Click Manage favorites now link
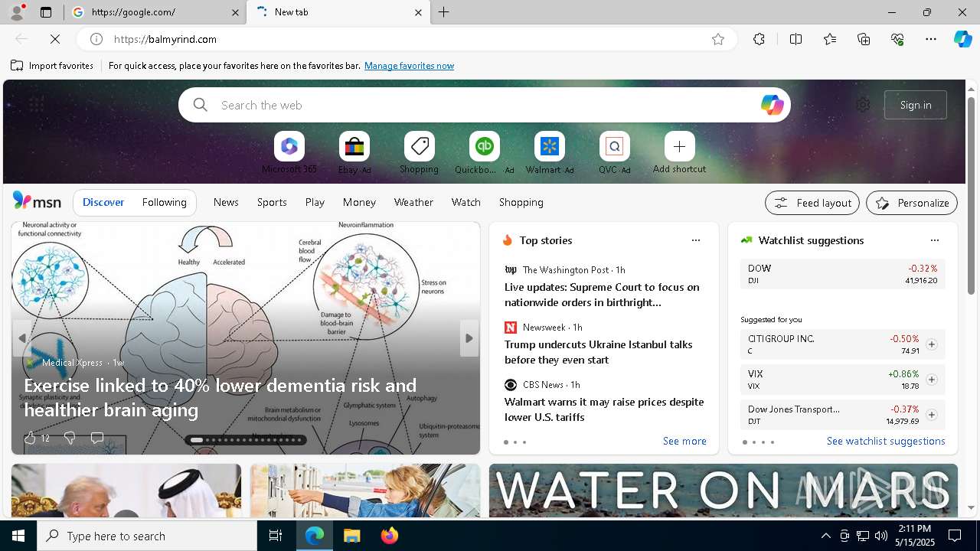The image size is (980, 551). [409, 66]
